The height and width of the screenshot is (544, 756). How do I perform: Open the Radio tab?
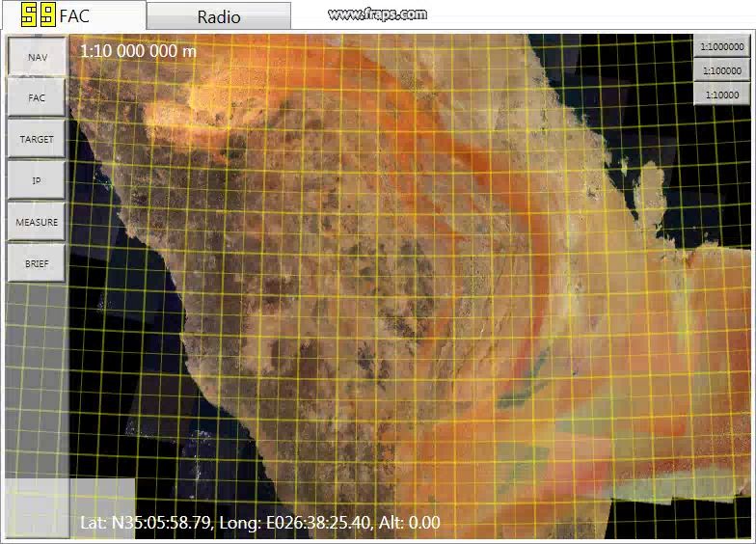pos(218,17)
